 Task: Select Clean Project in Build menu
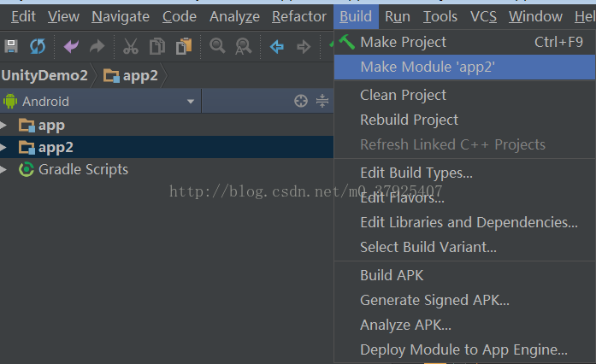point(464,95)
